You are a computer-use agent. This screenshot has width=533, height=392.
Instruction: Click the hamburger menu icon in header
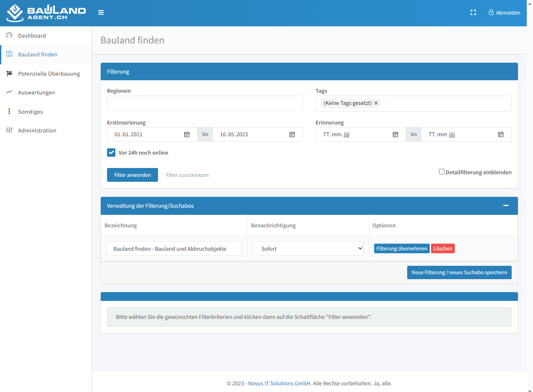click(101, 13)
